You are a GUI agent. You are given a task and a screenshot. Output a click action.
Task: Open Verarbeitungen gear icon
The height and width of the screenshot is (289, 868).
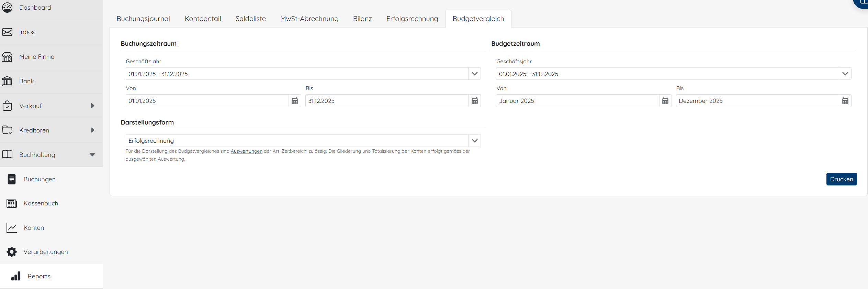point(12,252)
